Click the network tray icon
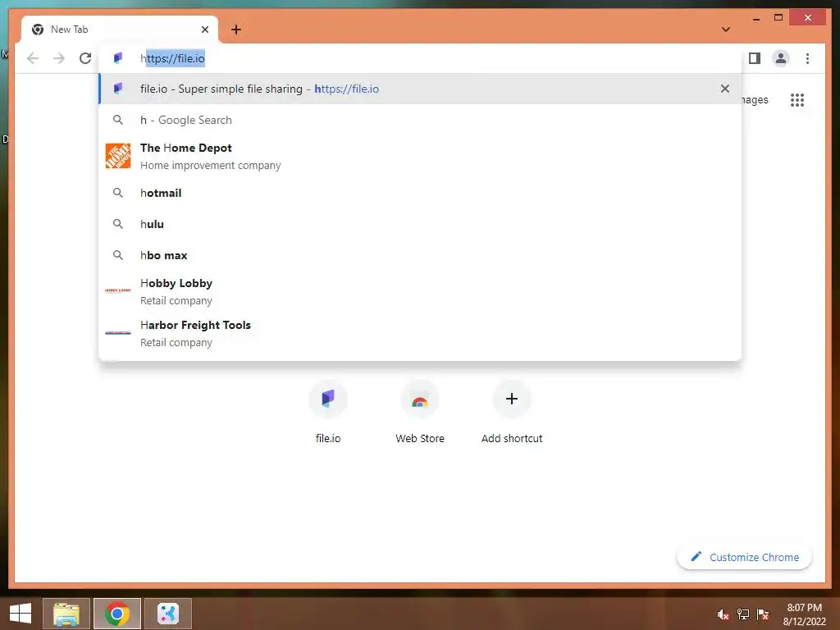The image size is (840, 630). 743,614
